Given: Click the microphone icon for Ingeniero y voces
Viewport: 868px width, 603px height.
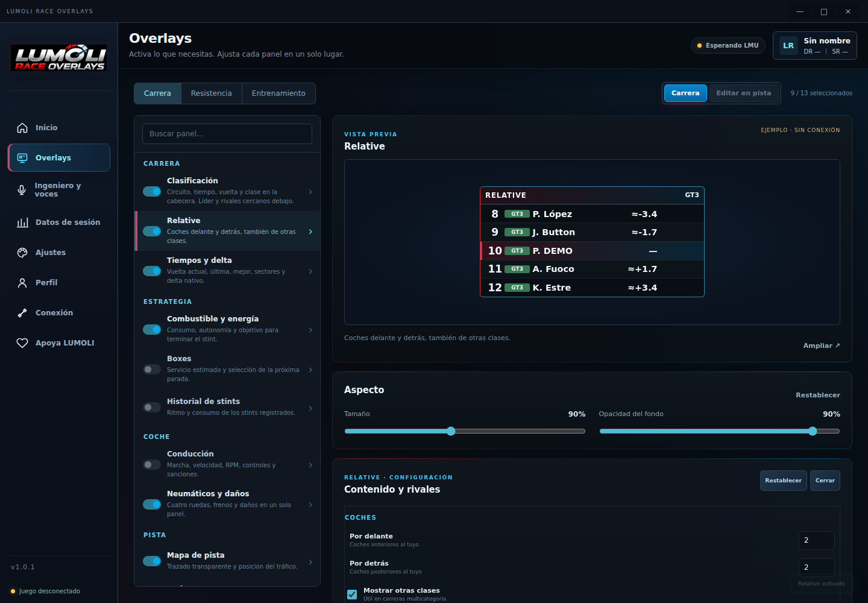Looking at the screenshot, I should 22,190.
